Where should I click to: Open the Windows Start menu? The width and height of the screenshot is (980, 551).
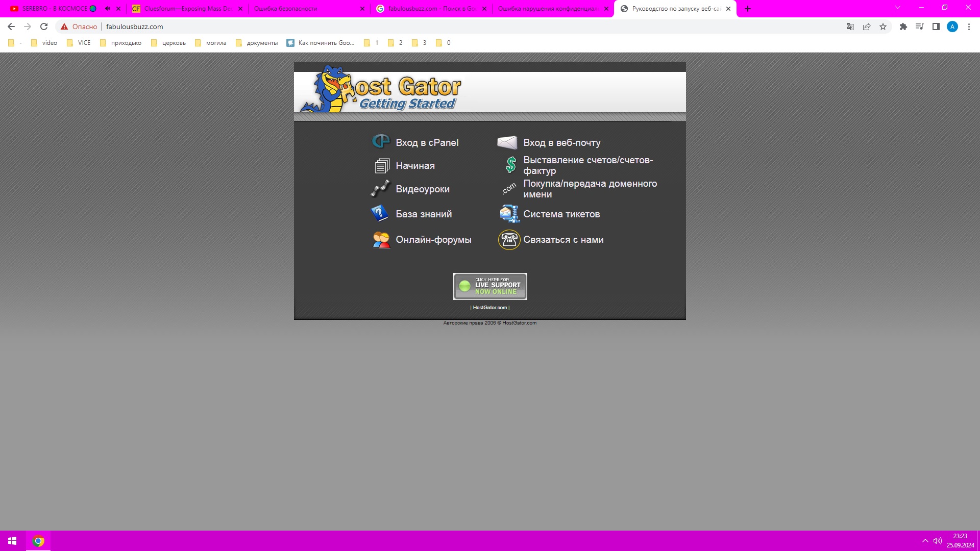coord(12,541)
